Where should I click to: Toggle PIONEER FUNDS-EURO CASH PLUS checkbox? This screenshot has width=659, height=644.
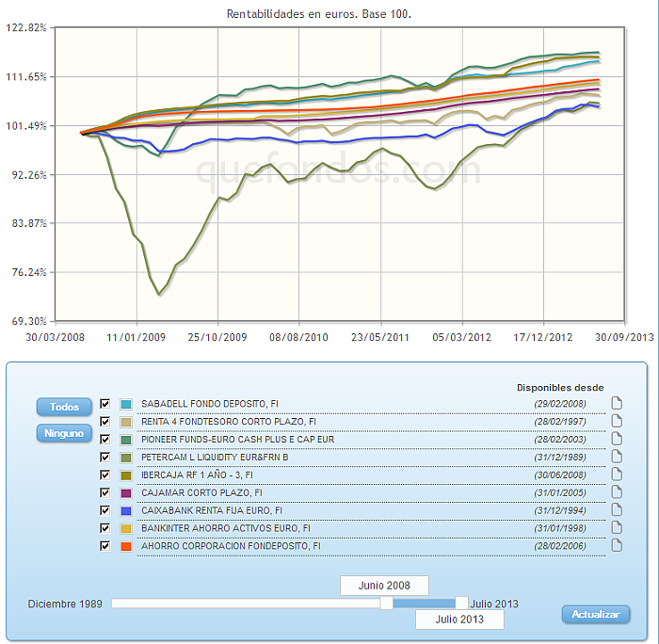click(x=105, y=440)
